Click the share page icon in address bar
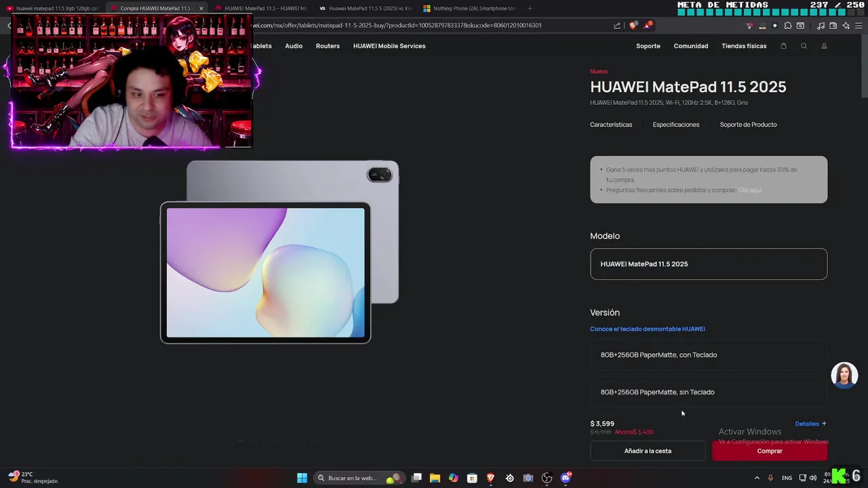The height and width of the screenshot is (488, 868). (x=617, y=26)
